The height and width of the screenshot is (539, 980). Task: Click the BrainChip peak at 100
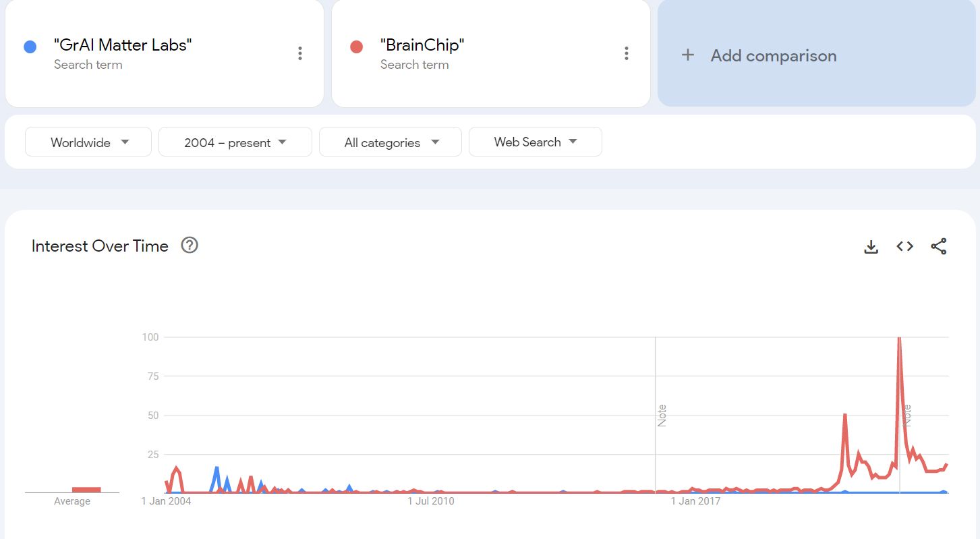(x=899, y=339)
